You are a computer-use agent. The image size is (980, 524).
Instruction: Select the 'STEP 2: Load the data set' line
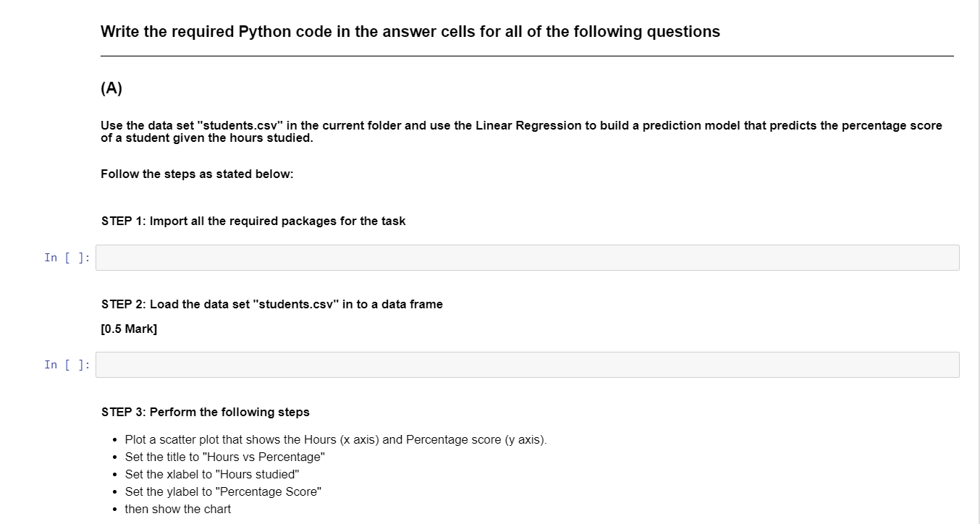point(272,305)
